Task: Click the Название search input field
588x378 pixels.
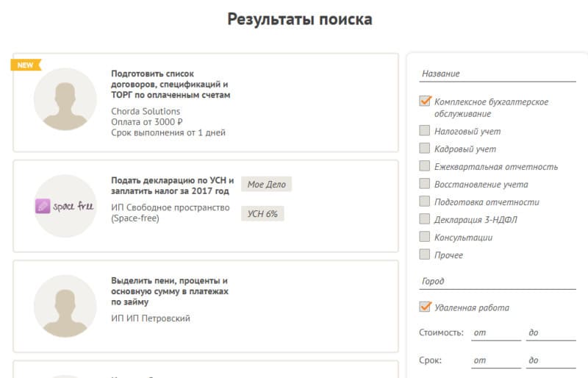Action: pyautogui.click(x=498, y=74)
